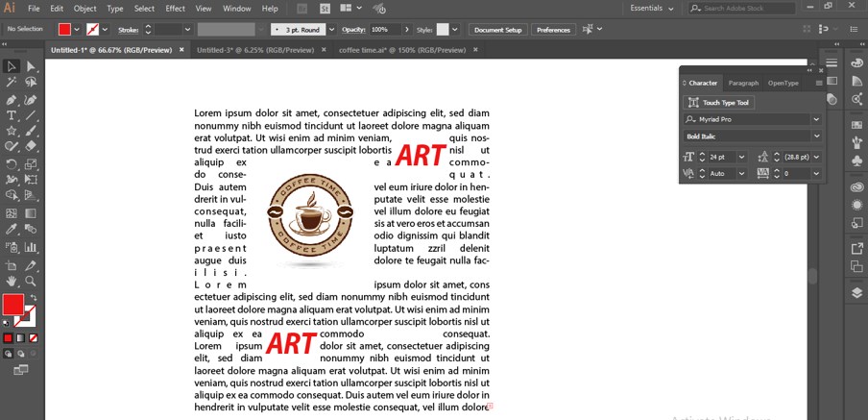Viewport: 868px width, 420px height.
Task: Select the Symbol Sprayer tool
Action: pyautogui.click(x=12, y=247)
